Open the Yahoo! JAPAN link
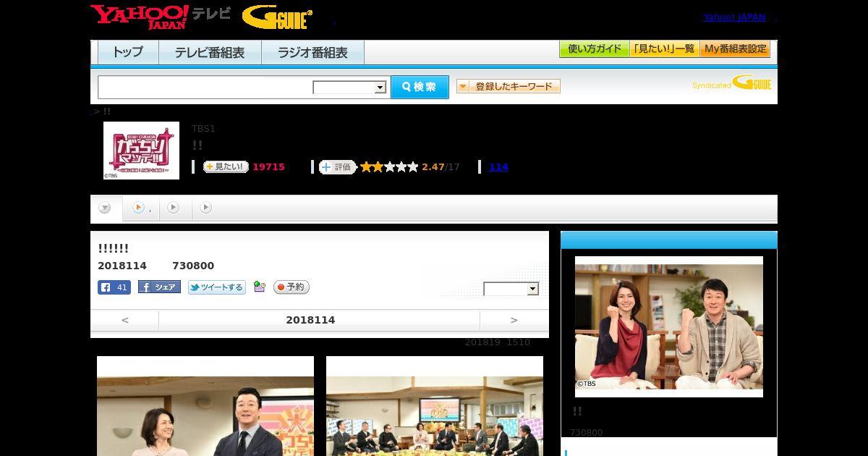Image resolution: width=868 pixels, height=456 pixels. (734, 17)
